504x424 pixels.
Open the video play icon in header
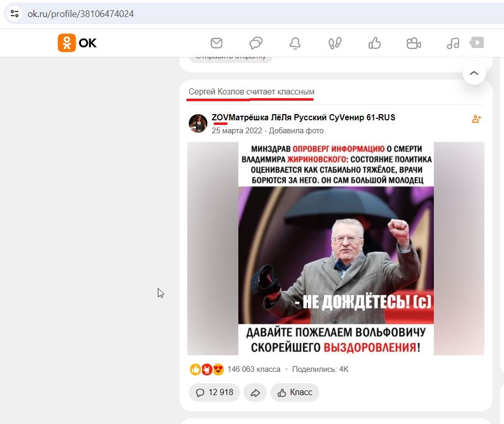pyautogui.click(x=477, y=42)
